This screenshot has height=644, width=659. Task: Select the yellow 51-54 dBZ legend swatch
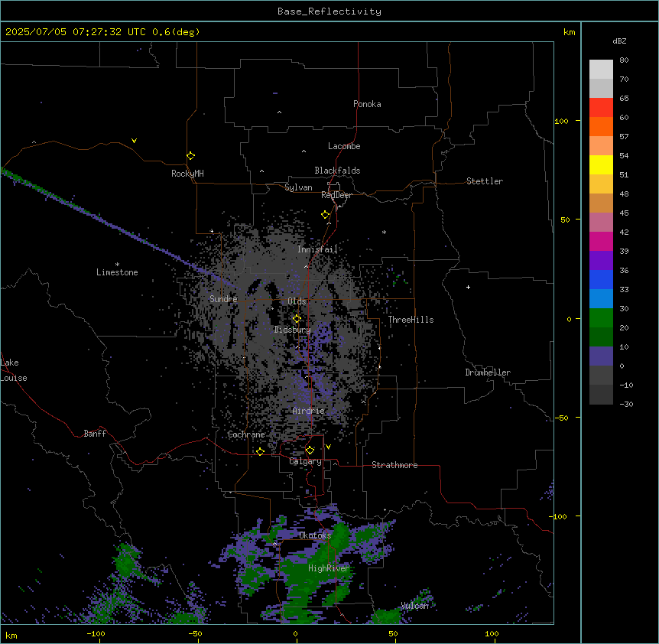click(x=601, y=164)
